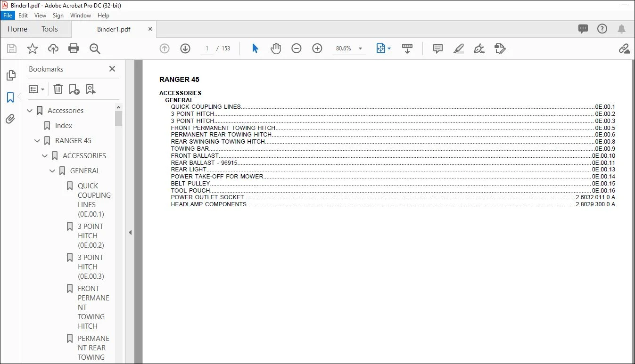Collapse the ACCESSORIES bookmark node
Viewport: 635px width, 364px height.
[x=45, y=156]
